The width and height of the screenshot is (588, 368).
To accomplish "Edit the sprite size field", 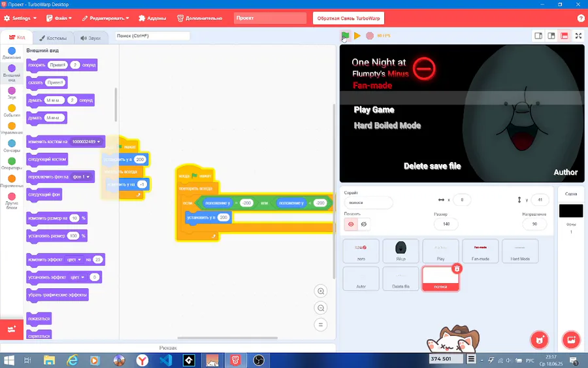I will pyautogui.click(x=446, y=224).
